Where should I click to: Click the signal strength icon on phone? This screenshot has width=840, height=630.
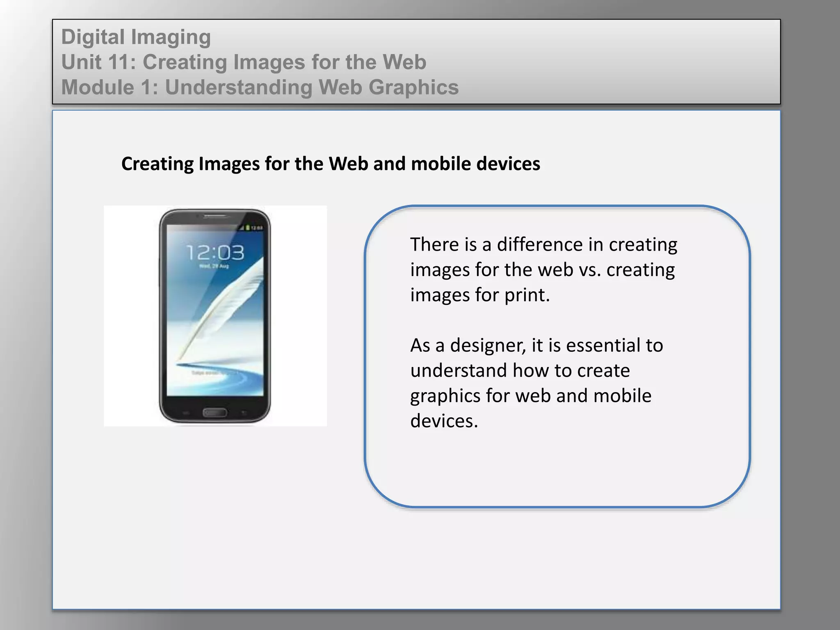pos(242,228)
